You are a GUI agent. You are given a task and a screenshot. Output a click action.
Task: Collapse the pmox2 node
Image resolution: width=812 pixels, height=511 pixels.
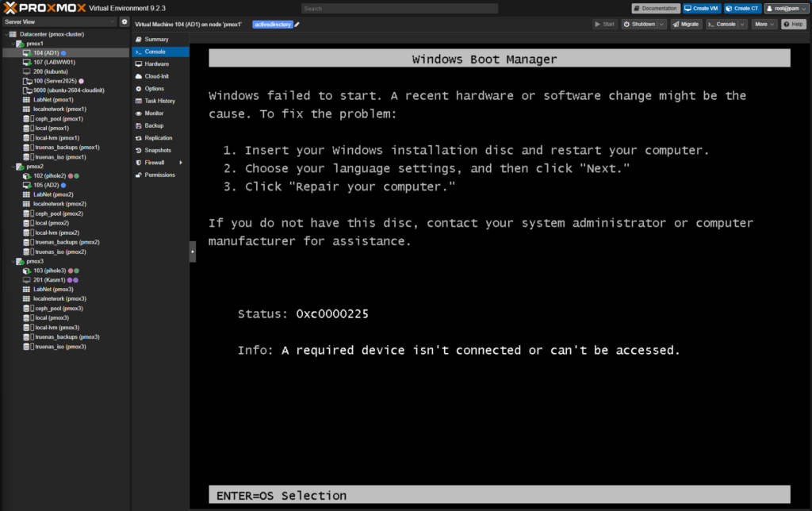[x=13, y=167]
